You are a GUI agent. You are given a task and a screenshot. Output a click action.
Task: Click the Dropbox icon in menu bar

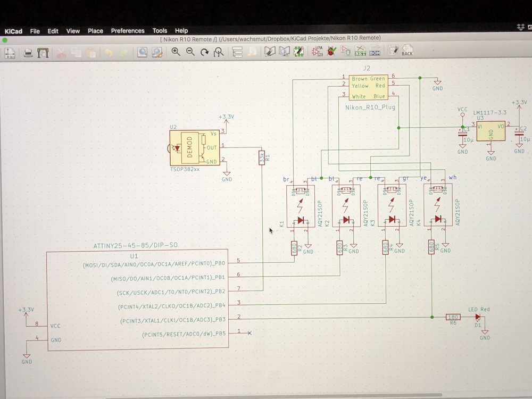tap(520, 27)
